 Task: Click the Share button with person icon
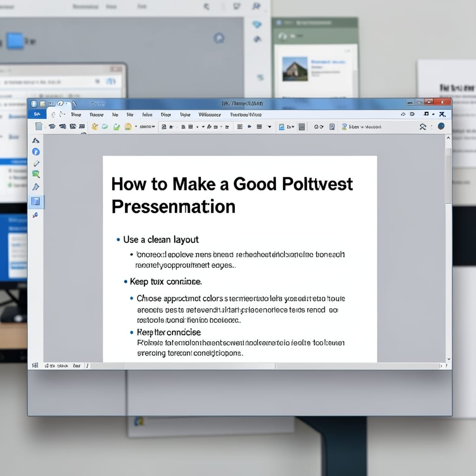362,127
